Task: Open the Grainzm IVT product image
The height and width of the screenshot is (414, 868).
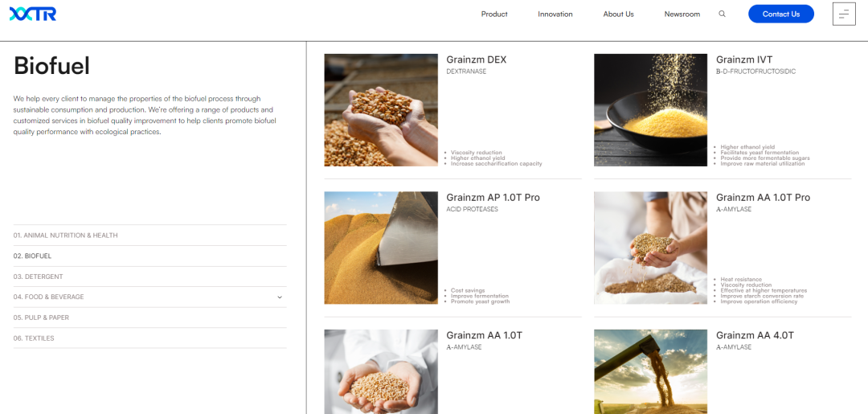Action: (x=650, y=110)
